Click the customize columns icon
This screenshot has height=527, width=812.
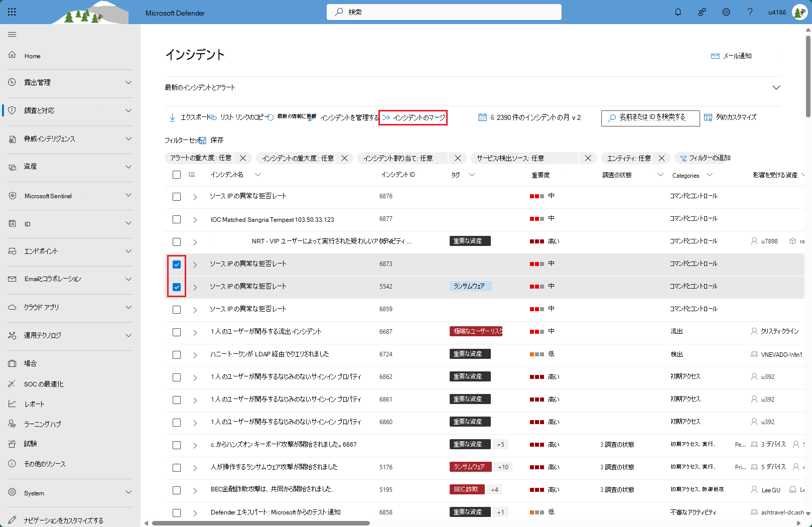coord(708,117)
